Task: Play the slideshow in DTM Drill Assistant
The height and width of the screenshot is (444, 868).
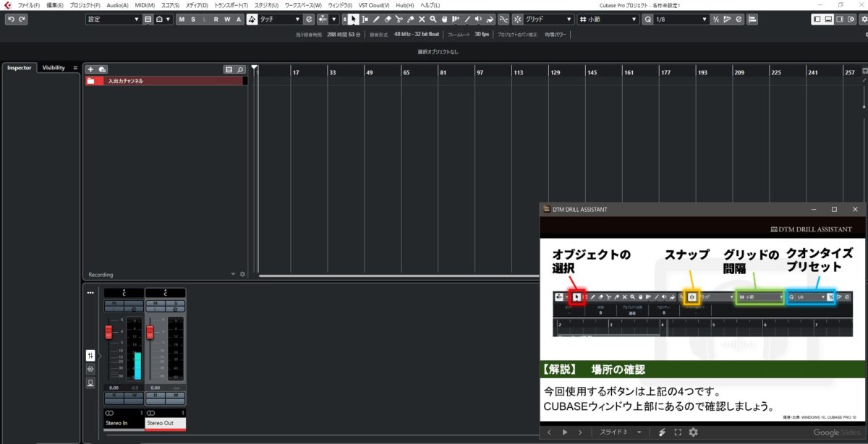Action: [x=565, y=432]
